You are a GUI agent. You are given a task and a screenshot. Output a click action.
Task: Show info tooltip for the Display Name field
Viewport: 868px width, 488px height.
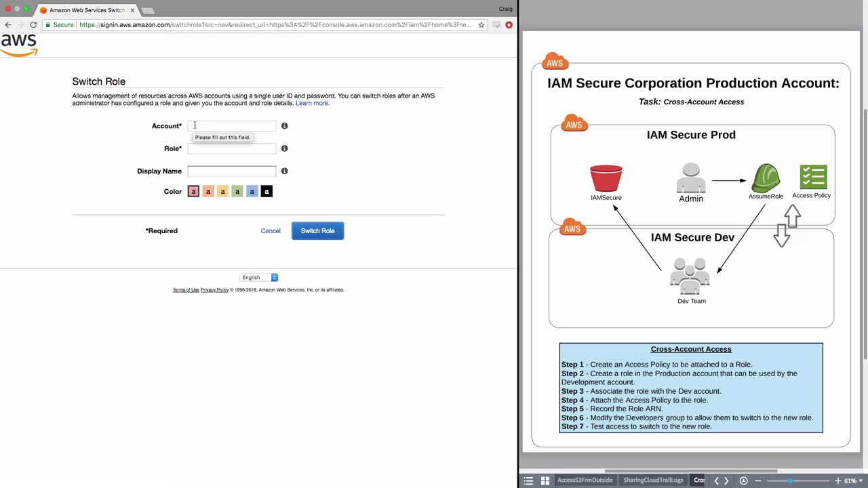point(285,171)
